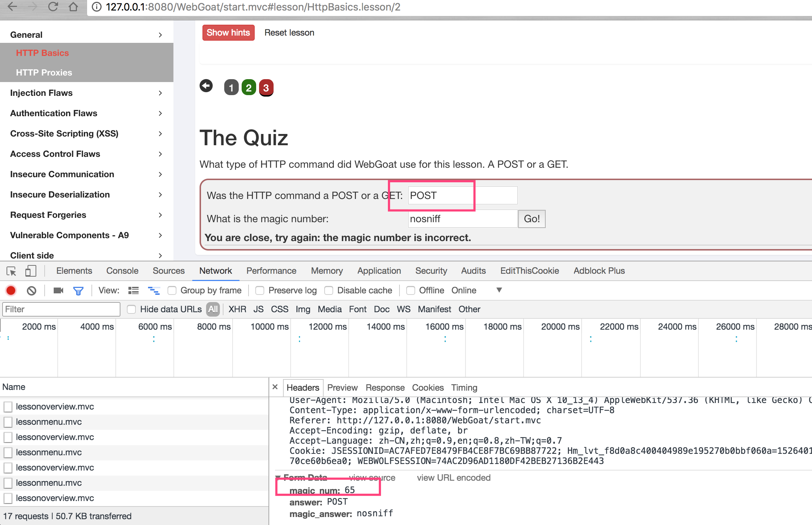The width and height of the screenshot is (812, 525).
Task: Reload the page with refresh icon
Action: tap(53, 7)
